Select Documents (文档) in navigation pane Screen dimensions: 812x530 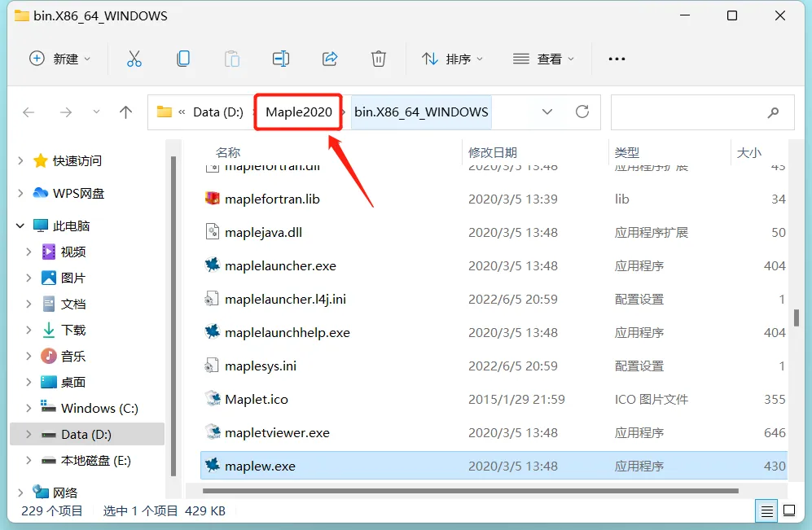coord(73,304)
